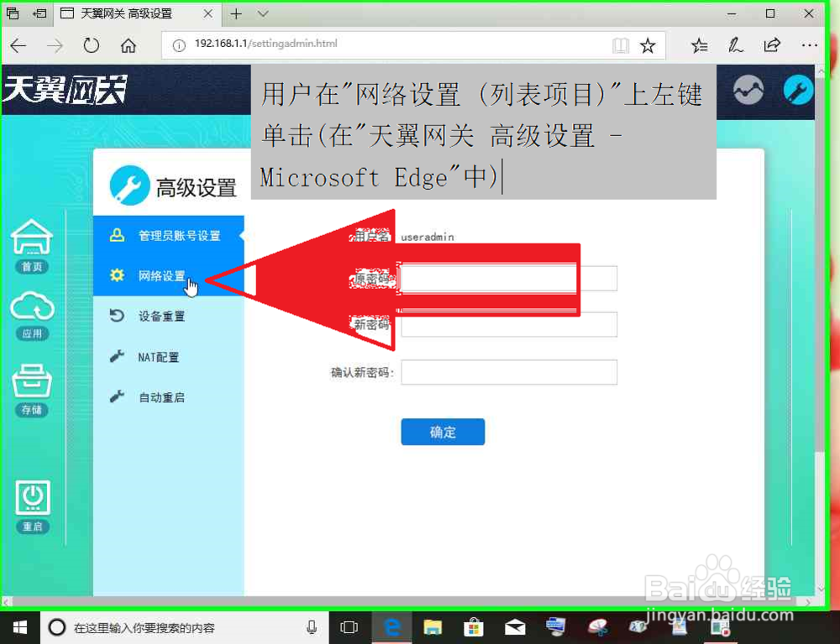This screenshot has height=644, width=840.
Task: Click the Edge share icon
Action: click(772, 45)
